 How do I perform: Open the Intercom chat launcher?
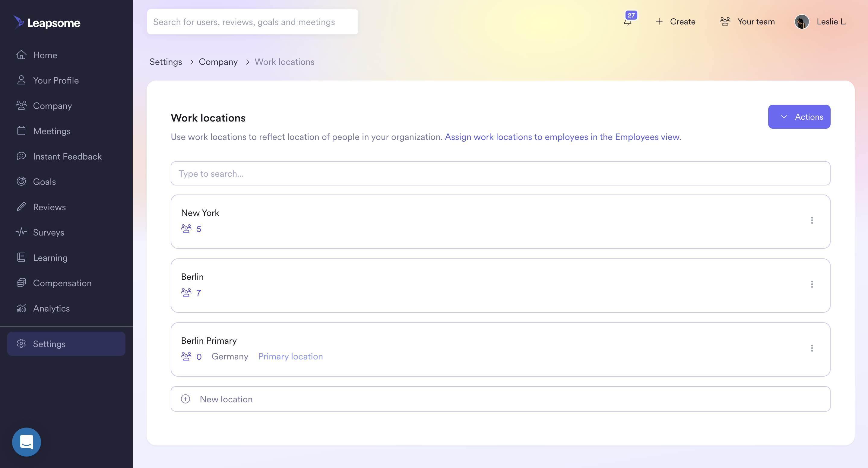[x=26, y=442]
